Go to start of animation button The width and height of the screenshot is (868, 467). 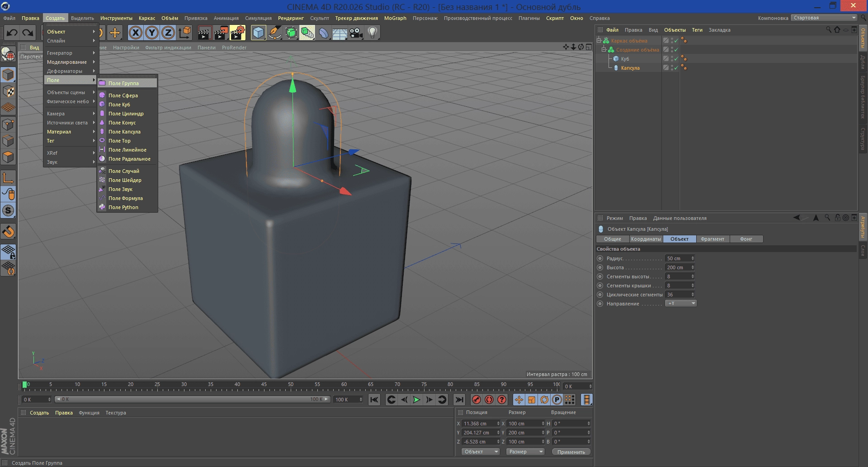tap(374, 400)
